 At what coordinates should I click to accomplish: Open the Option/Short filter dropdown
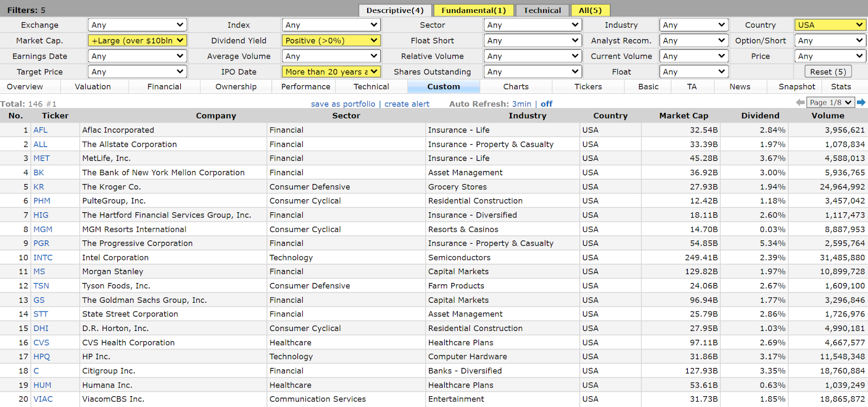[830, 41]
